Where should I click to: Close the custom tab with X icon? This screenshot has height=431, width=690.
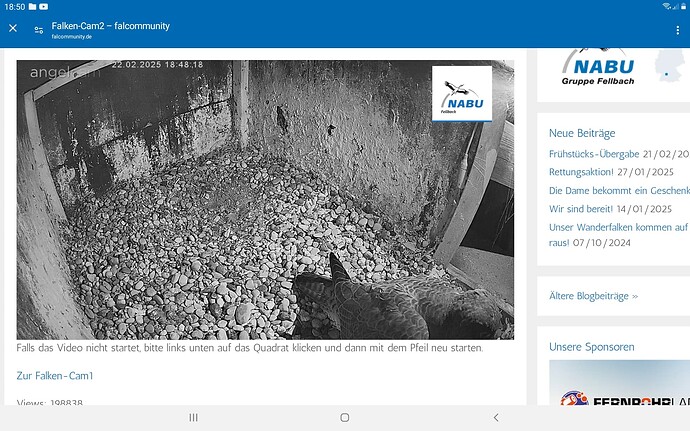click(x=13, y=29)
